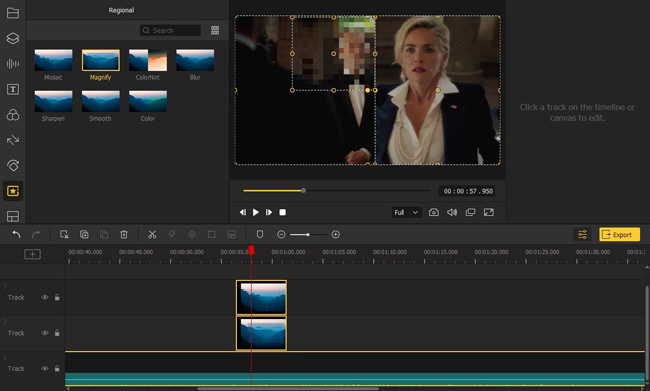This screenshot has height=391, width=650.
Task: Open the Transitions panel
Action: tap(13, 140)
